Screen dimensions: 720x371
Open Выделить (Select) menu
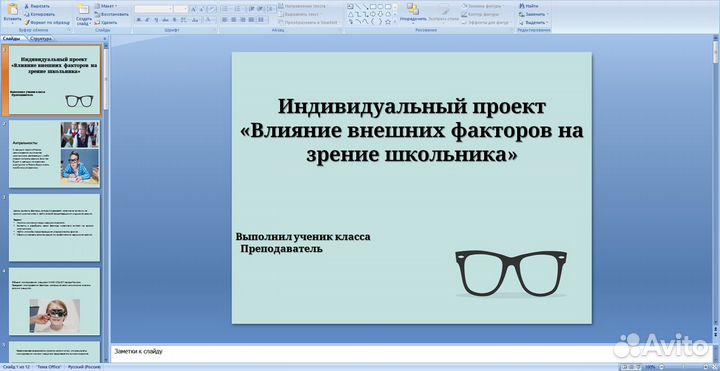534,22
